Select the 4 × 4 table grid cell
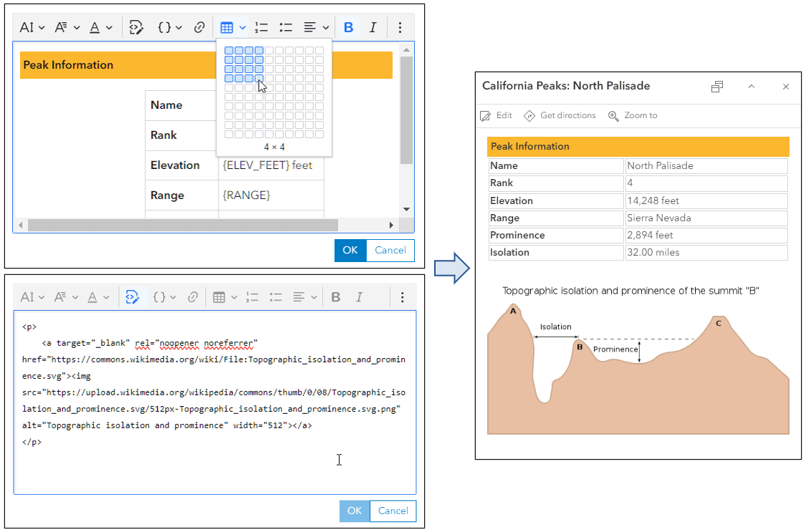The image size is (806, 532). [259, 79]
